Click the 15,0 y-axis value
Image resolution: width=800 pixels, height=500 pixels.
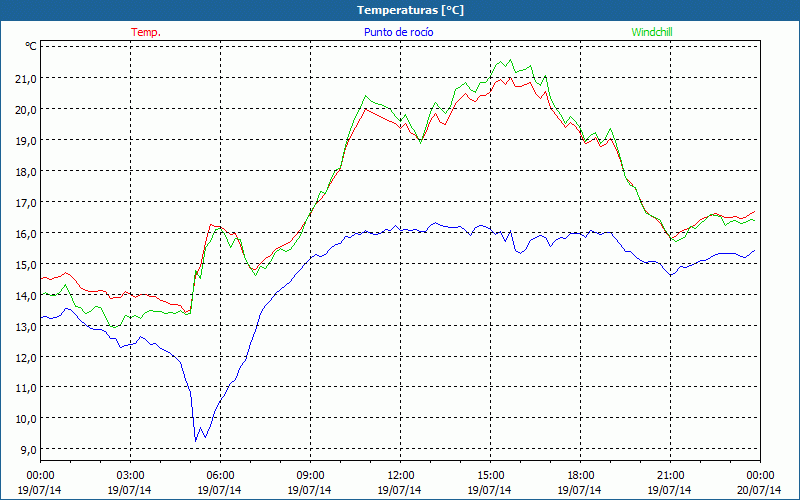[x=27, y=265]
